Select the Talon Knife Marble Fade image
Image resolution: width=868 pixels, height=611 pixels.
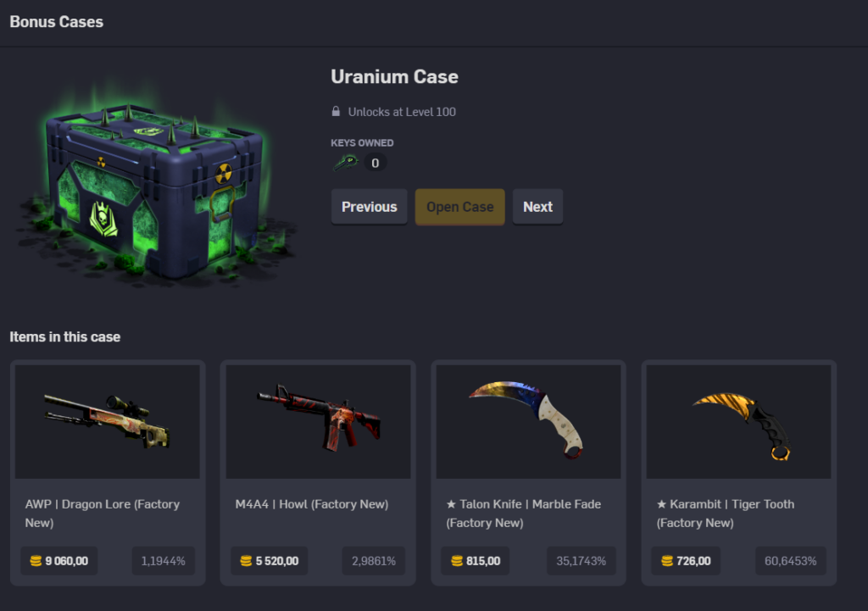click(x=529, y=422)
